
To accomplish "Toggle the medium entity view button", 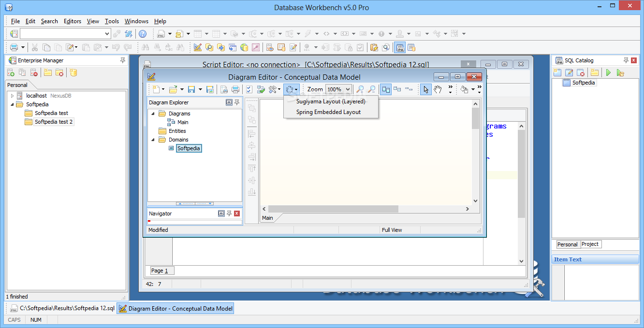I will click(397, 89).
